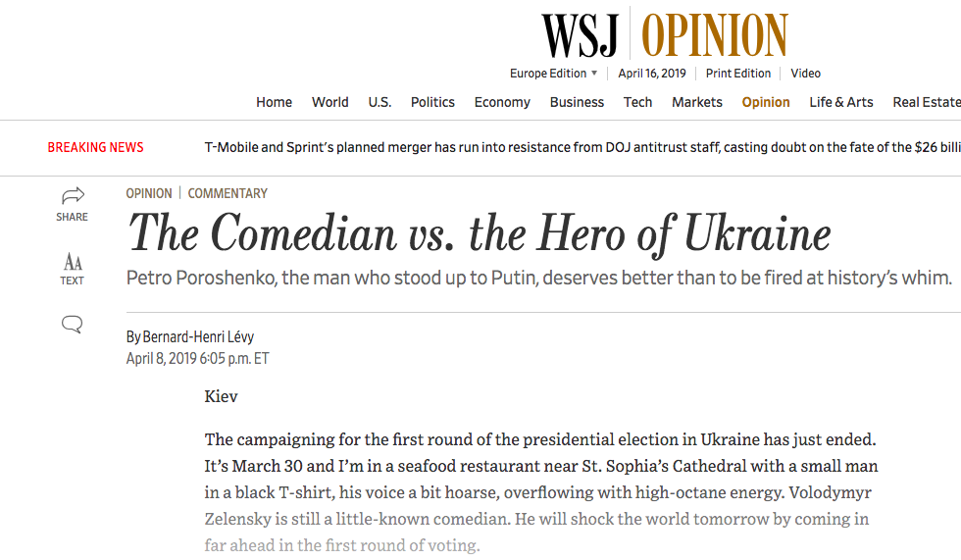Open the Print Edition link
The image size is (961, 560).
pos(737,74)
